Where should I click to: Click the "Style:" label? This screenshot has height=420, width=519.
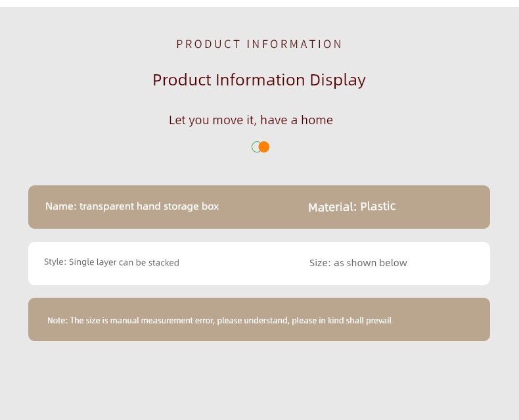click(55, 262)
